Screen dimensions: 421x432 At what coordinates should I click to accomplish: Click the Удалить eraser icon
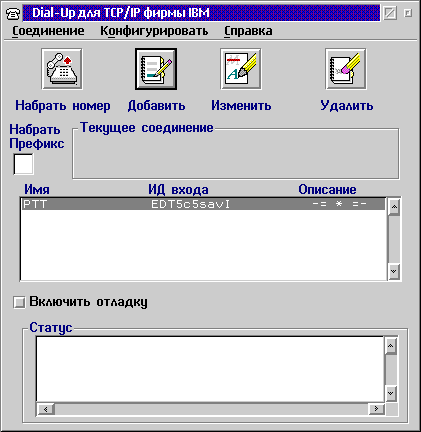click(x=346, y=69)
